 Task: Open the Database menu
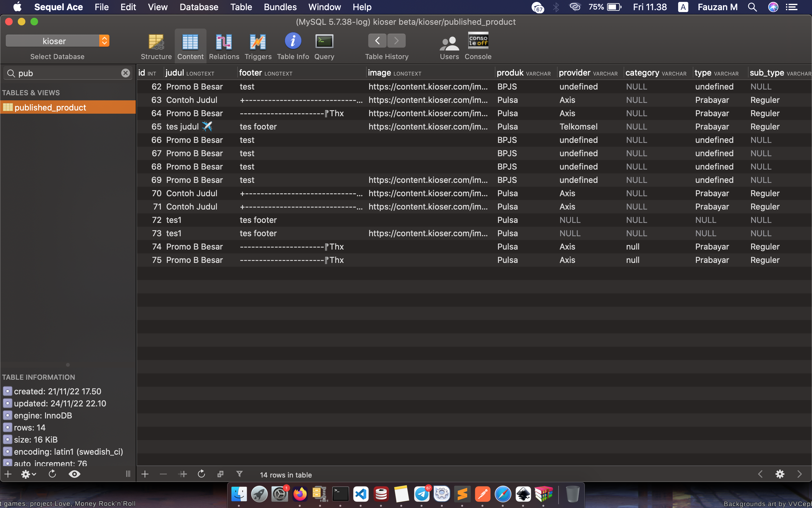(199, 7)
